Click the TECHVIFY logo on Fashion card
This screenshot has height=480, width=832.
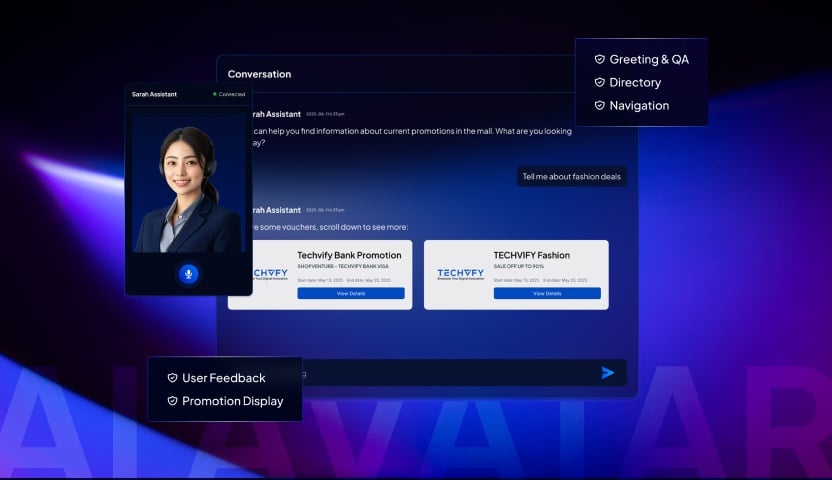coord(461,274)
